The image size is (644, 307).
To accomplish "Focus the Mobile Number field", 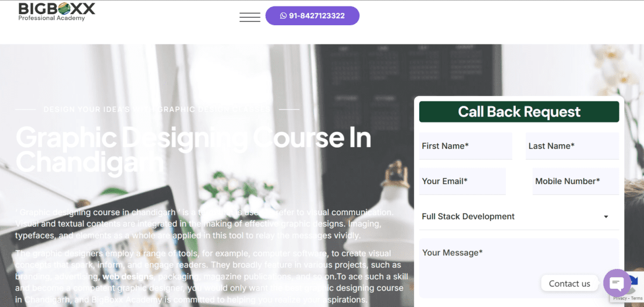I will [576, 181].
